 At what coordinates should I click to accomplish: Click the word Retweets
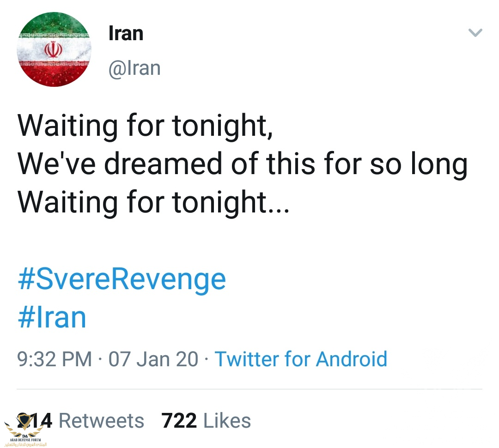(102, 421)
